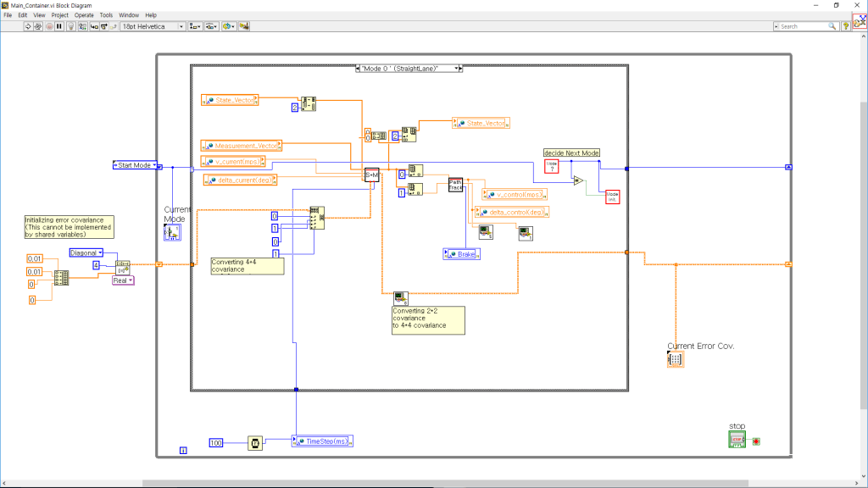This screenshot has height=488, width=868.
Task: Open the Tools menu
Action: [106, 15]
